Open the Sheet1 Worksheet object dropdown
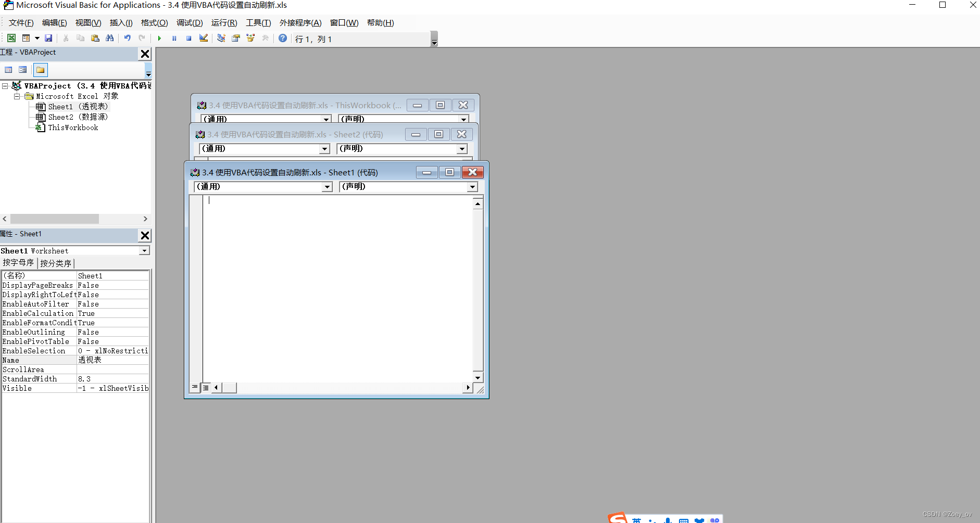 tap(144, 251)
